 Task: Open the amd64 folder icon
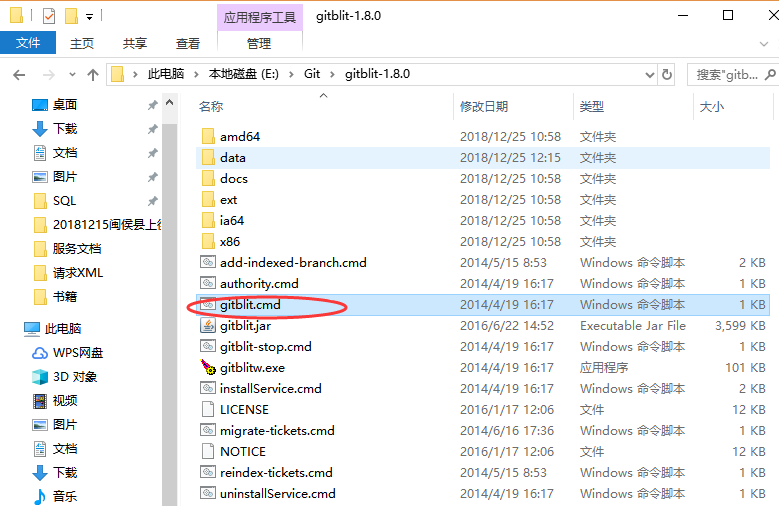coord(208,136)
